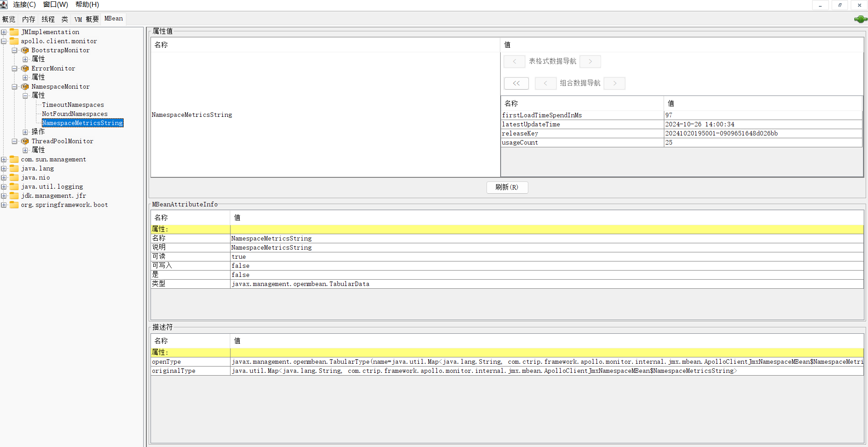
Task: Click the com.sun.management folder icon
Action: point(14,159)
